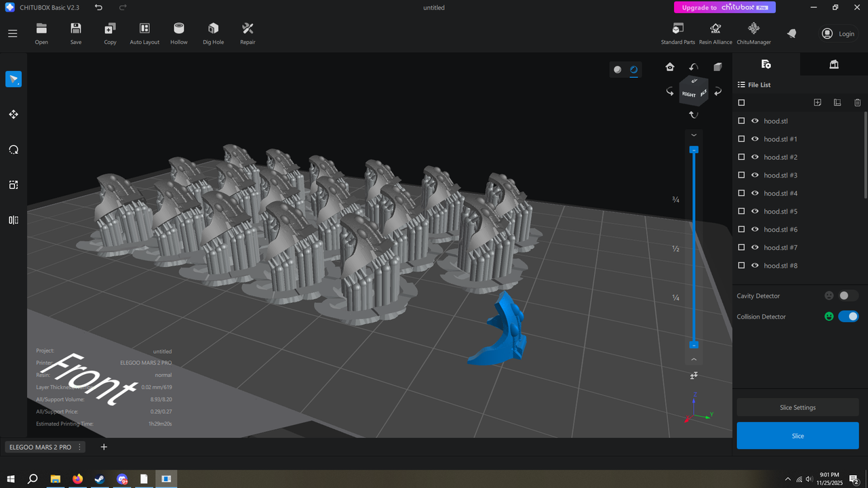Click the redo arrow in title bar
This screenshot has height=488, width=868.
pos(123,7)
